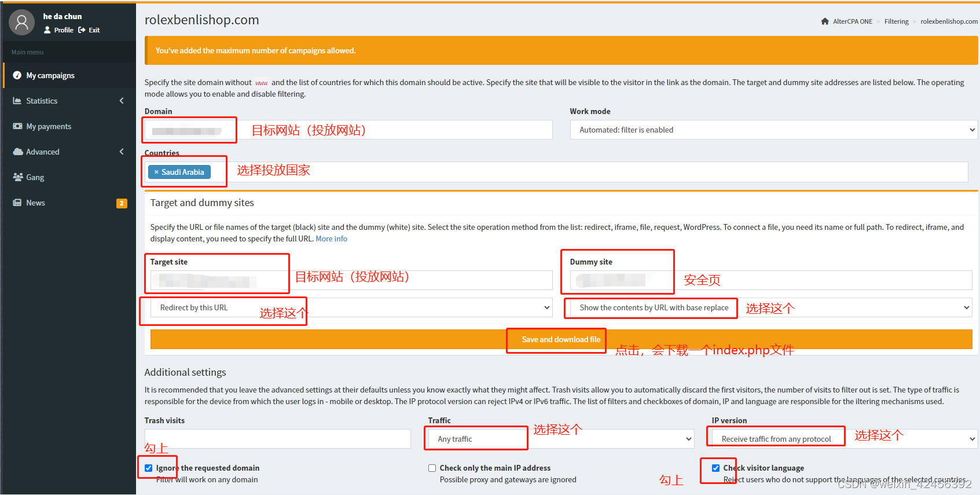Open the Statistics menu item
This screenshot has width=980, height=495.
(69, 101)
